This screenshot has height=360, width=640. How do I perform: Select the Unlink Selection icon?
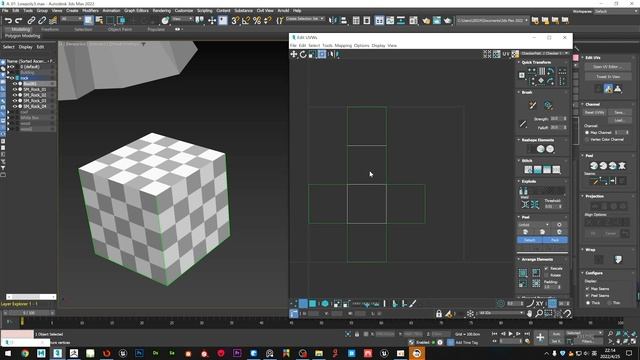(42, 20)
